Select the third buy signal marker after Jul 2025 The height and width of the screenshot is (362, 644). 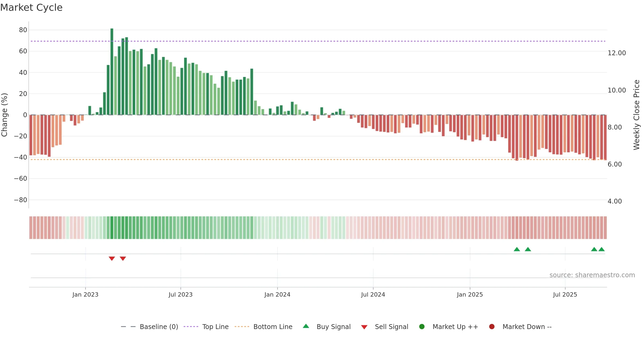coord(594,249)
